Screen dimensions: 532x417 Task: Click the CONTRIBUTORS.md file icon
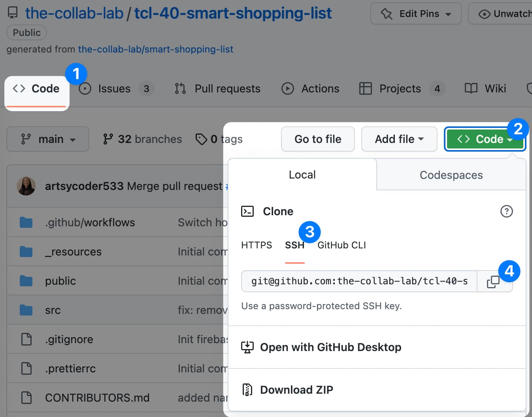(x=26, y=398)
